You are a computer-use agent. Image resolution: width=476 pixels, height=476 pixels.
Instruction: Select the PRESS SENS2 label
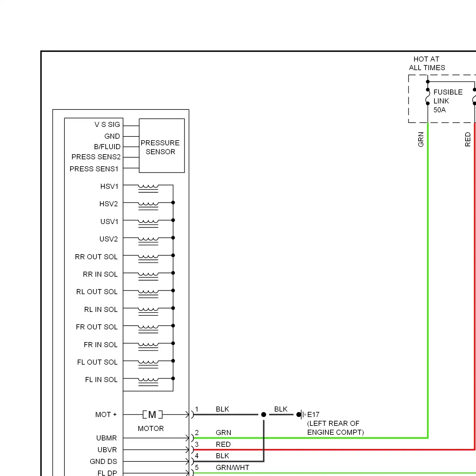[x=96, y=157]
